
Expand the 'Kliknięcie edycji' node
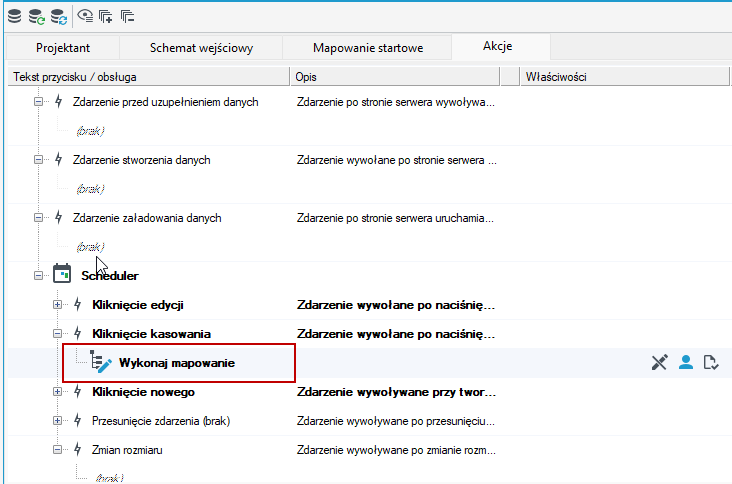[57, 305]
